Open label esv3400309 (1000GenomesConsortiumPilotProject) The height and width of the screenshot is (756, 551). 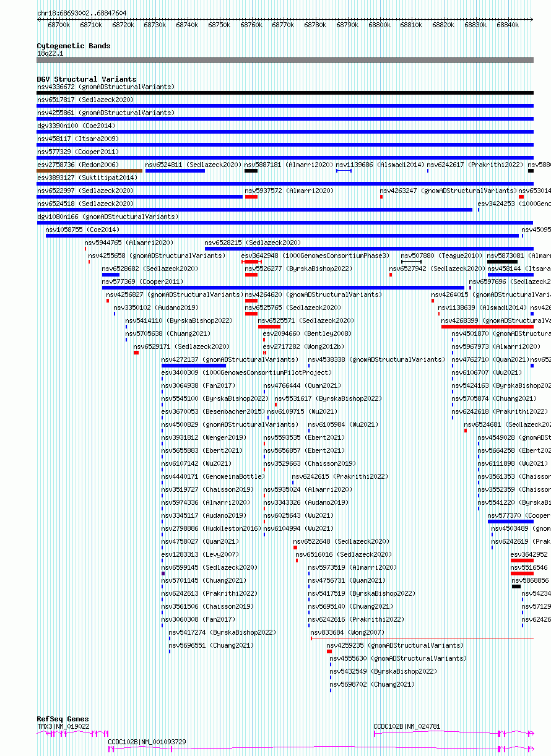247,372
